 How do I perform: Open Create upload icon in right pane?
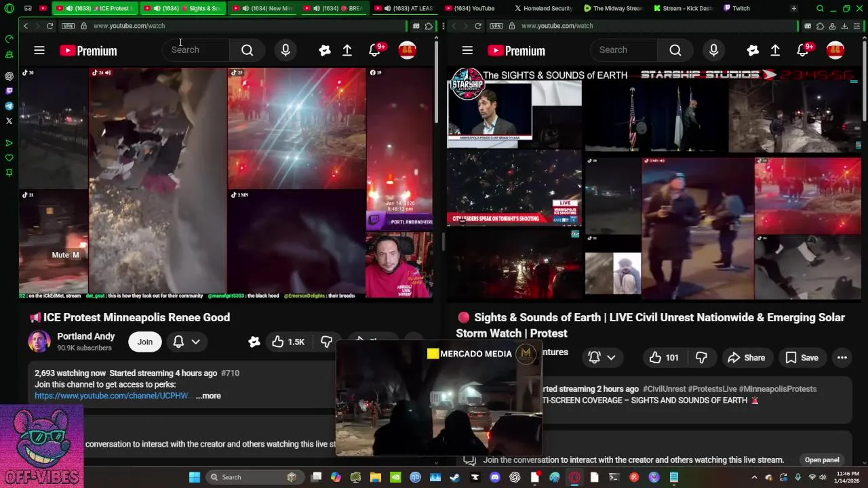point(775,50)
